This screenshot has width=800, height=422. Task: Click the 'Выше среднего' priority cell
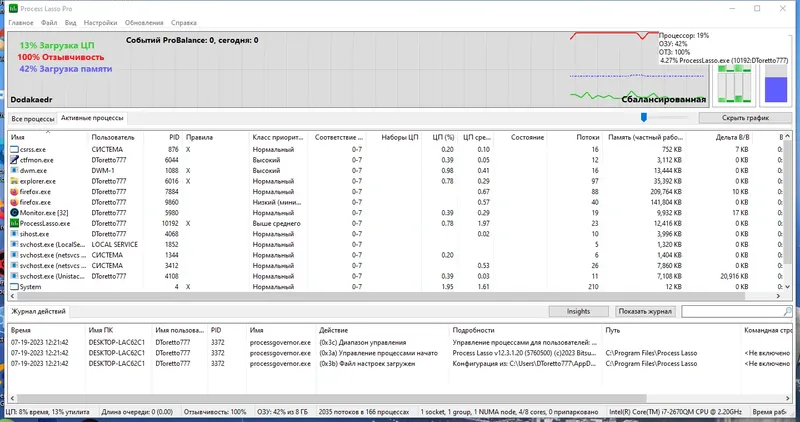277,224
